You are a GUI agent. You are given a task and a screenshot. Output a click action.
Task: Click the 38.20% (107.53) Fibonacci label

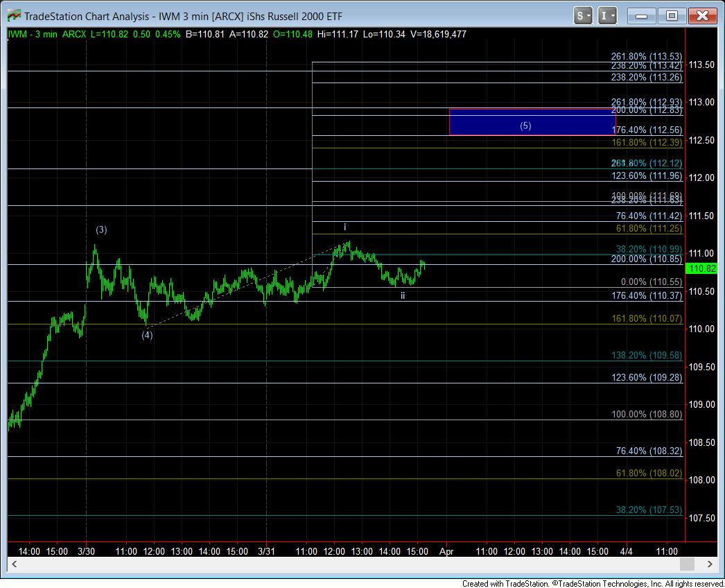point(649,510)
